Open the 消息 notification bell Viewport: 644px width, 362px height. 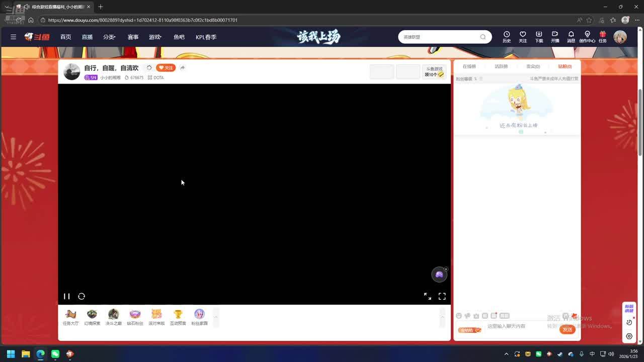pyautogui.click(x=571, y=37)
